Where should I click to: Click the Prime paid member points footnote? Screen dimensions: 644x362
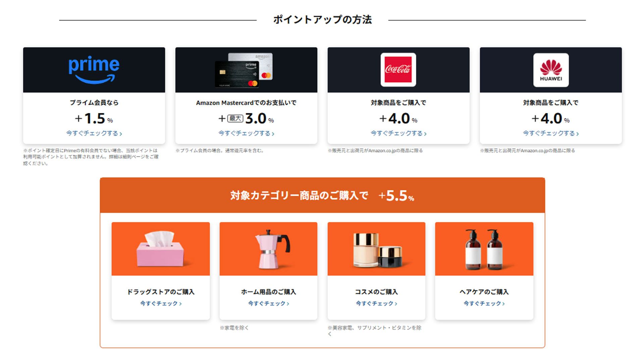tap(91, 157)
